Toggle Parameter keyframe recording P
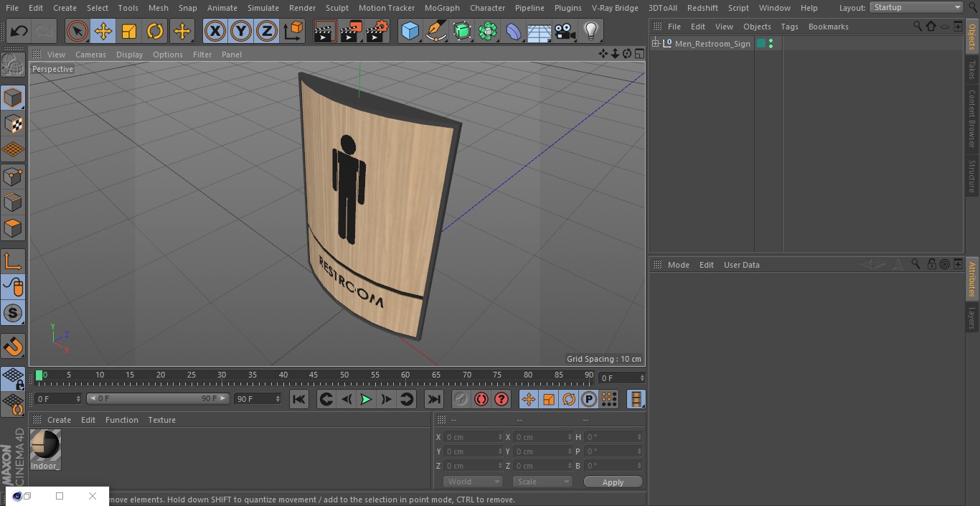Image resolution: width=980 pixels, height=506 pixels. 589,399
